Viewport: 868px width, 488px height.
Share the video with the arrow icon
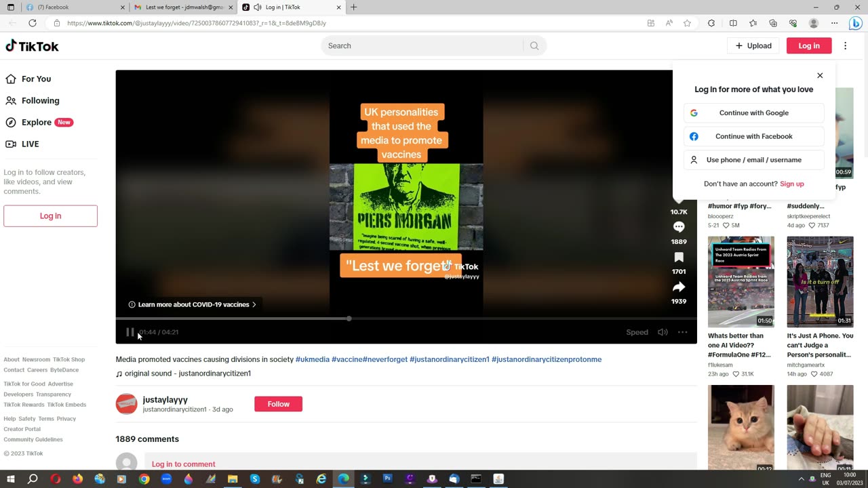679,287
